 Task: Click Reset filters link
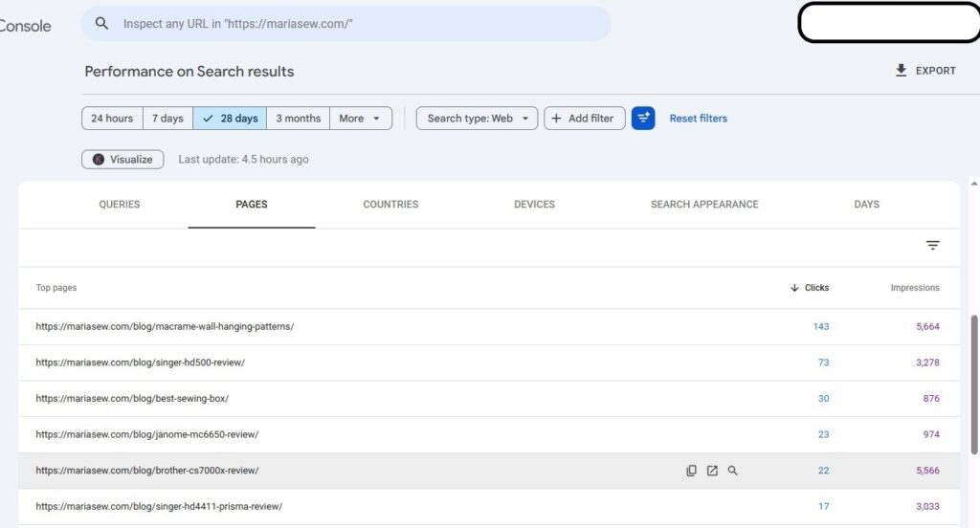pyautogui.click(x=698, y=118)
